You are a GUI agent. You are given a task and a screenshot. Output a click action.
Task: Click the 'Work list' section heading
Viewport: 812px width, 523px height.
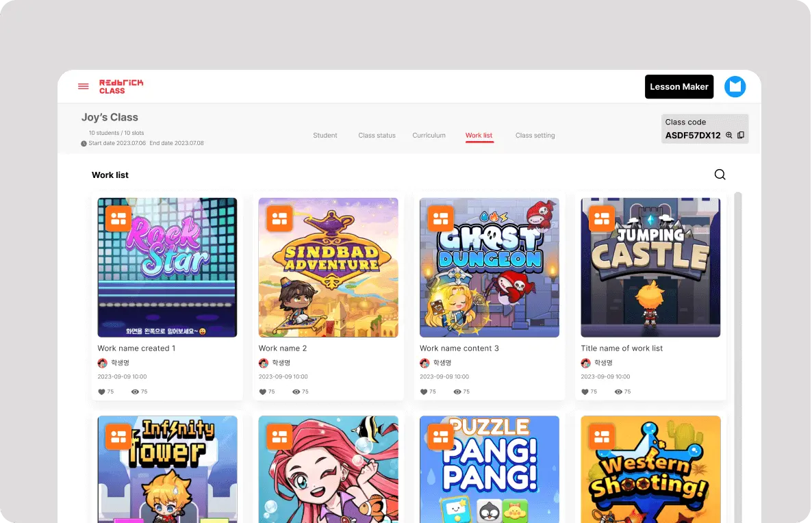coord(110,175)
